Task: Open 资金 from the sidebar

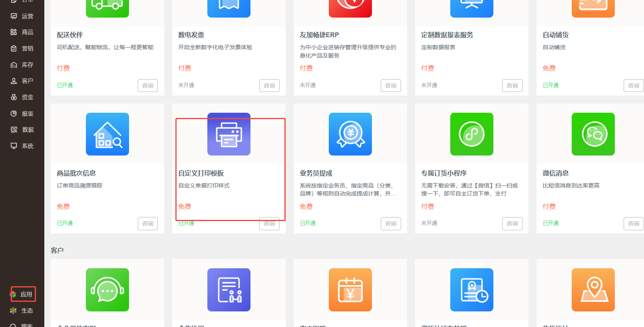Action: [22, 97]
